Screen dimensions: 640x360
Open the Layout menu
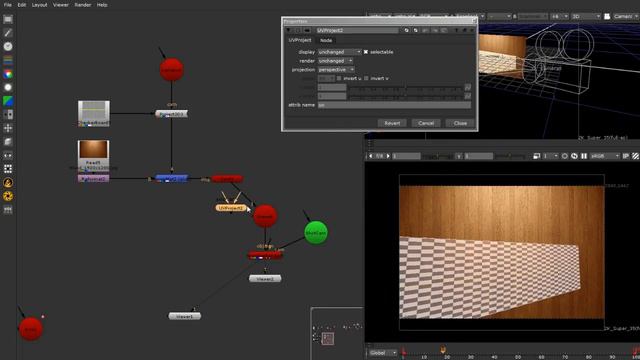pos(40,5)
